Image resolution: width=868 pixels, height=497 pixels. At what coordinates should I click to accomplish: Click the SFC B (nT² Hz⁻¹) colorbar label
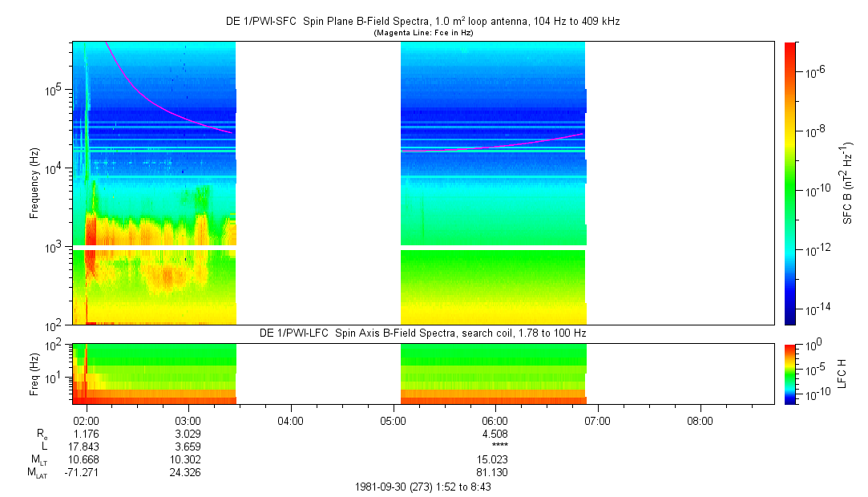(848, 183)
